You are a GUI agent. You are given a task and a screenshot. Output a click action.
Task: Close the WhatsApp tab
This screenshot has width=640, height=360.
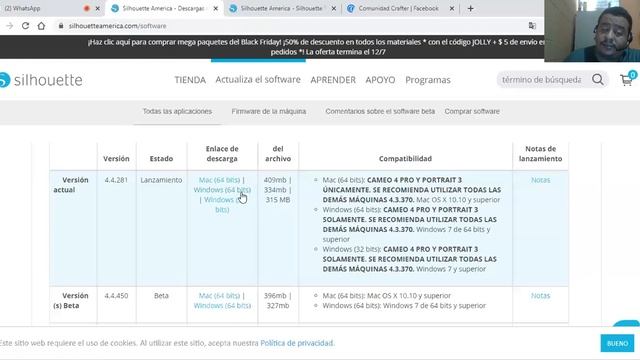(98, 8)
